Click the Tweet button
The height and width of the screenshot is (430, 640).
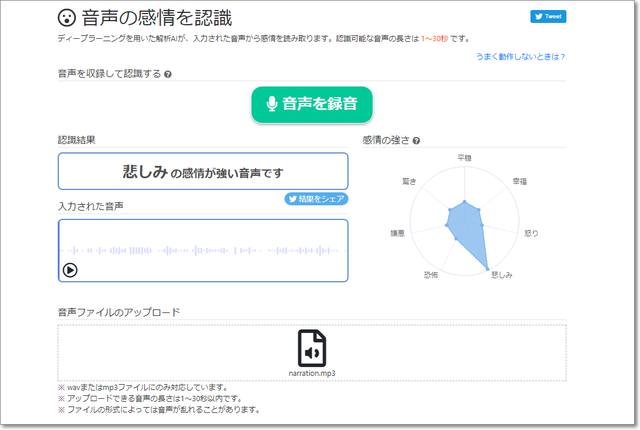click(548, 17)
